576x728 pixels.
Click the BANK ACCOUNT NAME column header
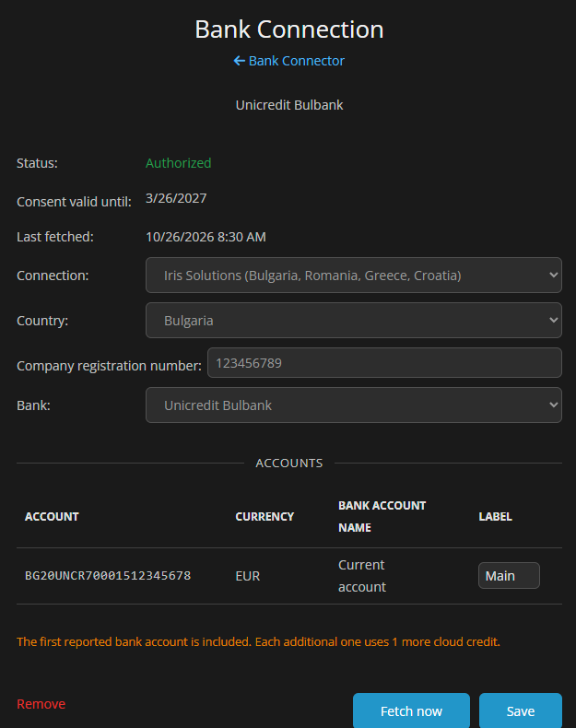pos(382,516)
